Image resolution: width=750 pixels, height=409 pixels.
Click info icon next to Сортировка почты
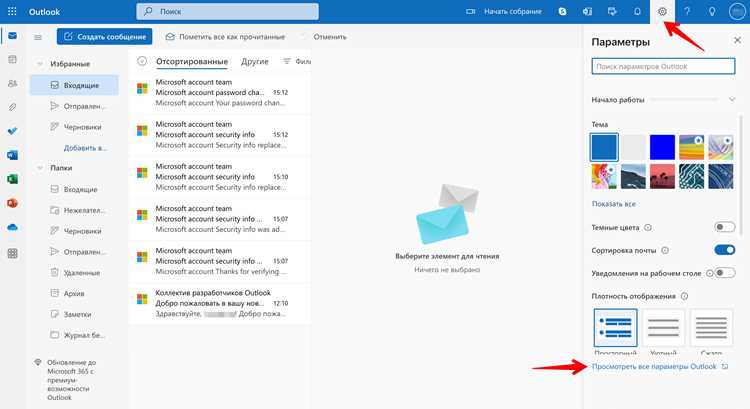(x=665, y=250)
